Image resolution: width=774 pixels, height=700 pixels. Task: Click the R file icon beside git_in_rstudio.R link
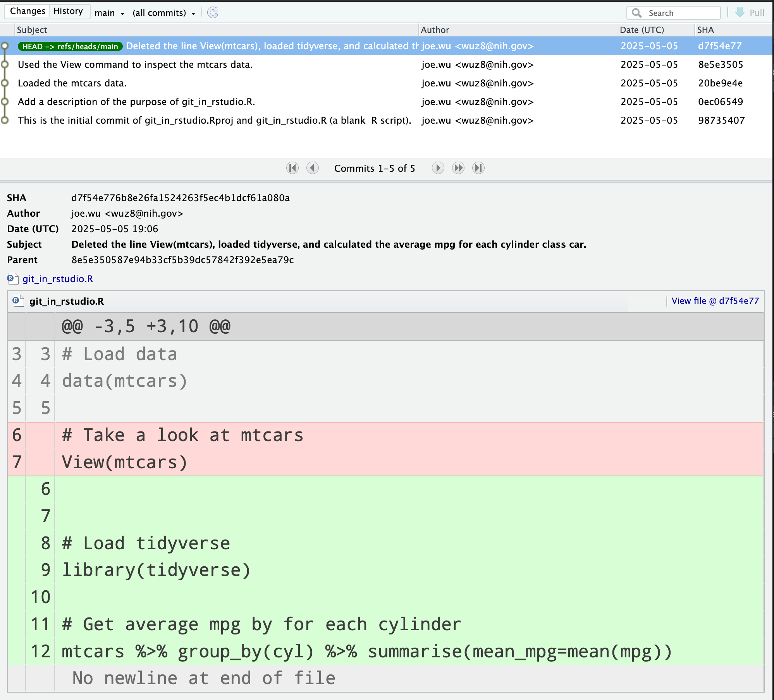pyautogui.click(x=12, y=278)
